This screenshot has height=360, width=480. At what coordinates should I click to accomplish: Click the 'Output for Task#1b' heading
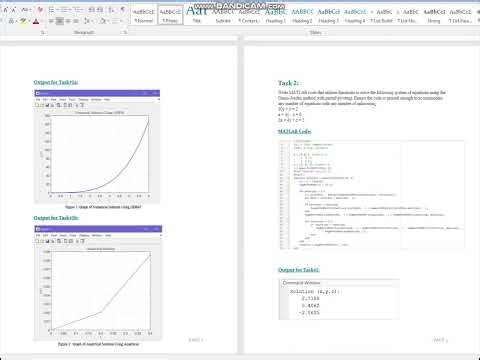[x=56, y=218]
